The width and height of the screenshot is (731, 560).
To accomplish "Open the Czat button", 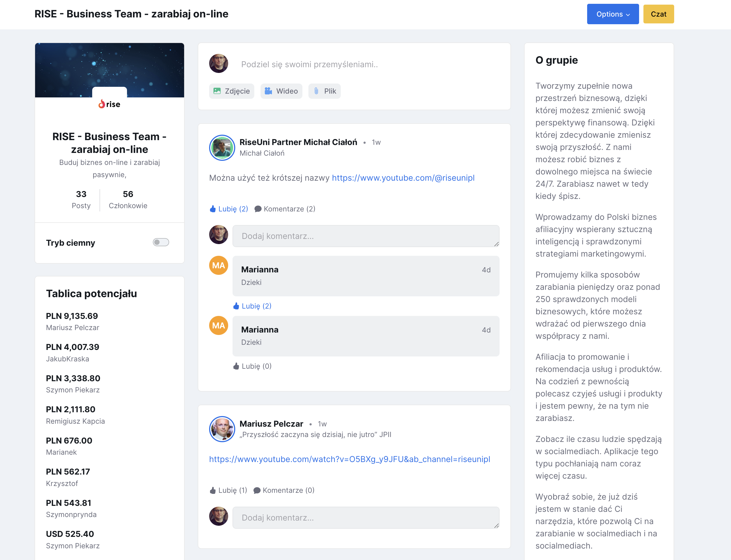I will coord(658,14).
